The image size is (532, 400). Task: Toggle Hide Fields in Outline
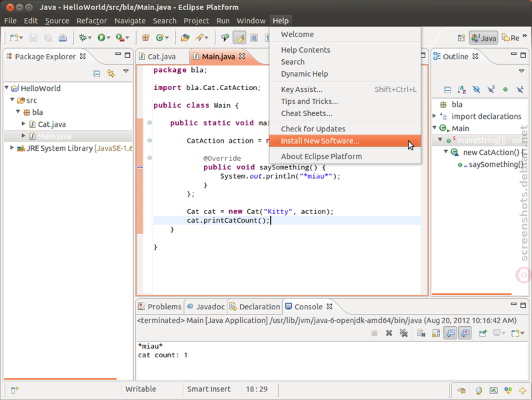coord(477,89)
